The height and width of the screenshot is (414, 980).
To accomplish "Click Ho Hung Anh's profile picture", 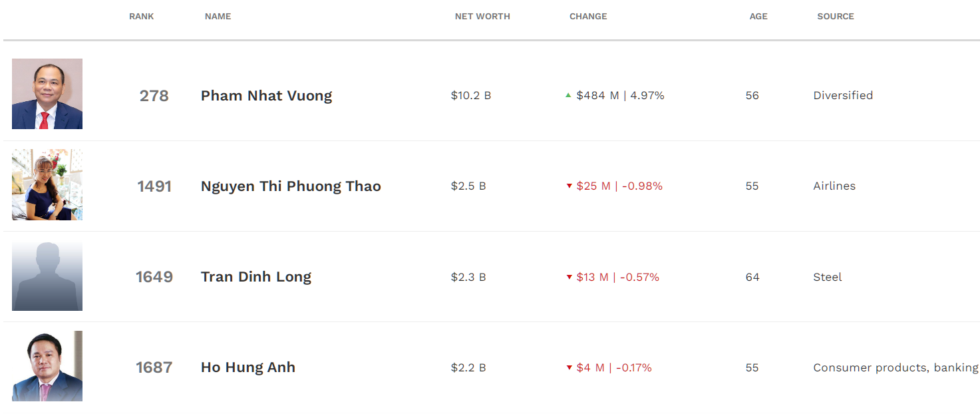I will (47, 366).
